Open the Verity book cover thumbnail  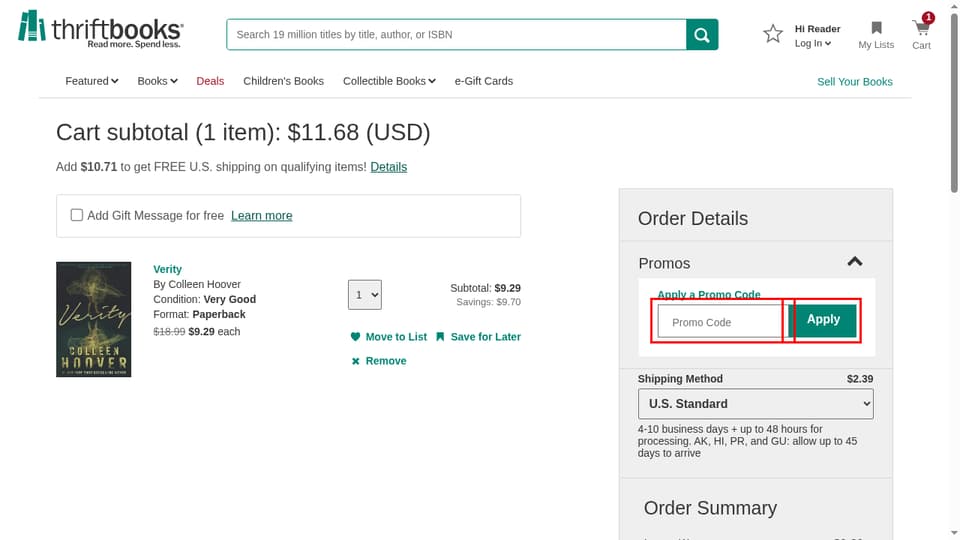94,320
